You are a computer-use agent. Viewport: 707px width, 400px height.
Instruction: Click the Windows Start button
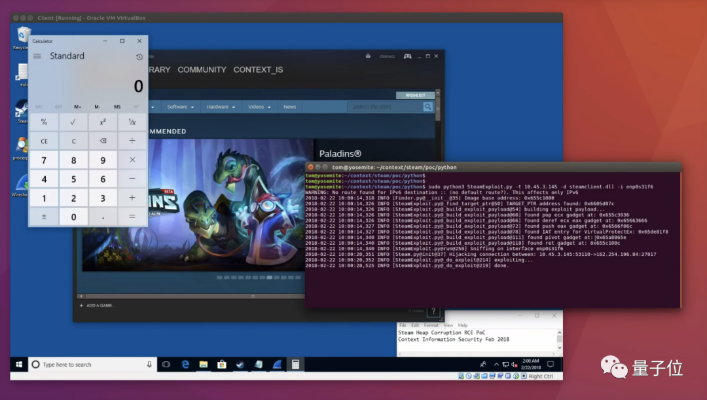click(16, 364)
